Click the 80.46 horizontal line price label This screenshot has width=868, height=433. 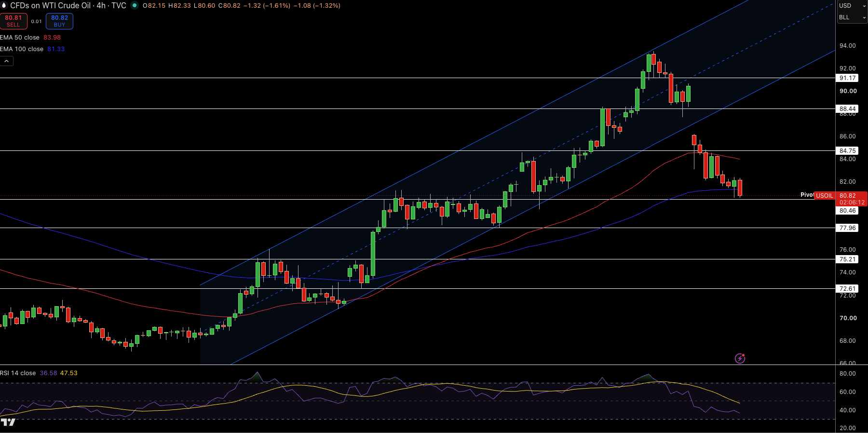pyautogui.click(x=847, y=211)
